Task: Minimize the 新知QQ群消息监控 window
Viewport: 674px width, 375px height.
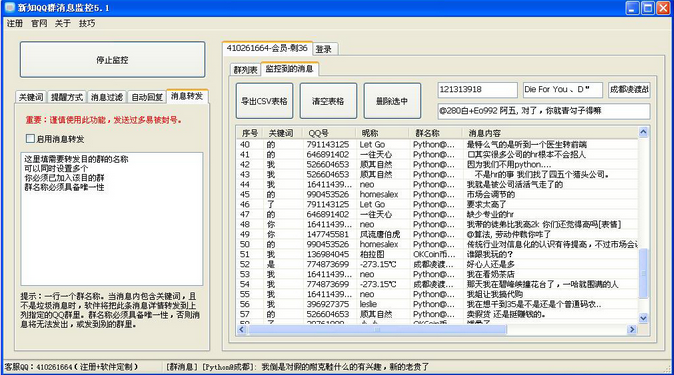Action: (632, 8)
